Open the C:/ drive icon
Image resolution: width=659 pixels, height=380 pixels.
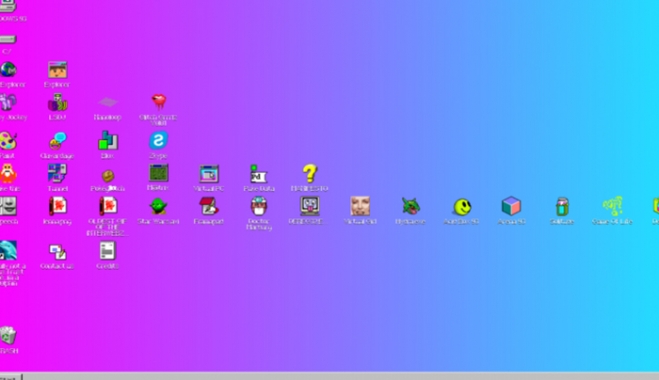click(8, 40)
